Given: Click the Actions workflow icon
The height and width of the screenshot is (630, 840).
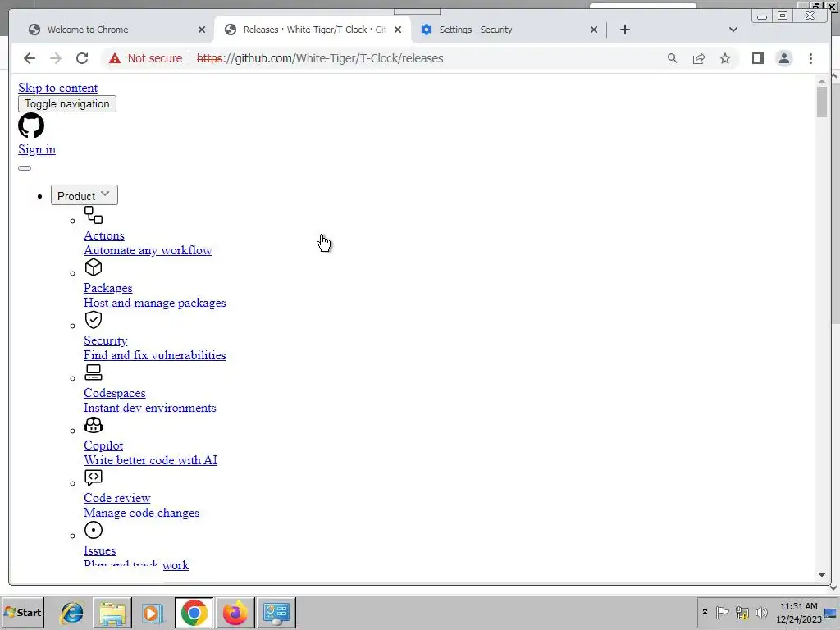Looking at the screenshot, I should 94,216.
